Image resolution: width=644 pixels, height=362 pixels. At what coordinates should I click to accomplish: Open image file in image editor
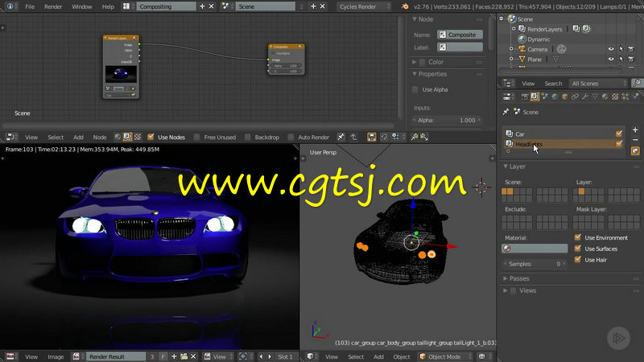184,356
